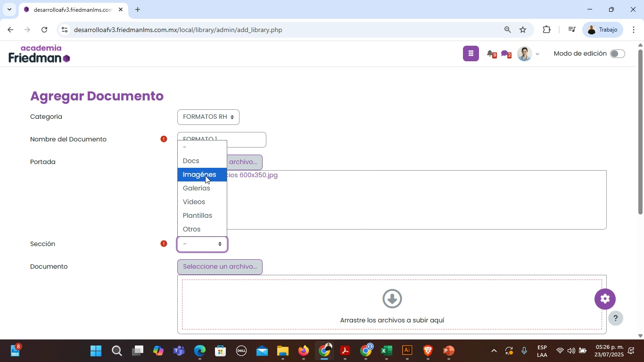This screenshot has height=362, width=644.
Task: Bookmark this page with the star icon
Action: pyautogui.click(x=523, y=30)
